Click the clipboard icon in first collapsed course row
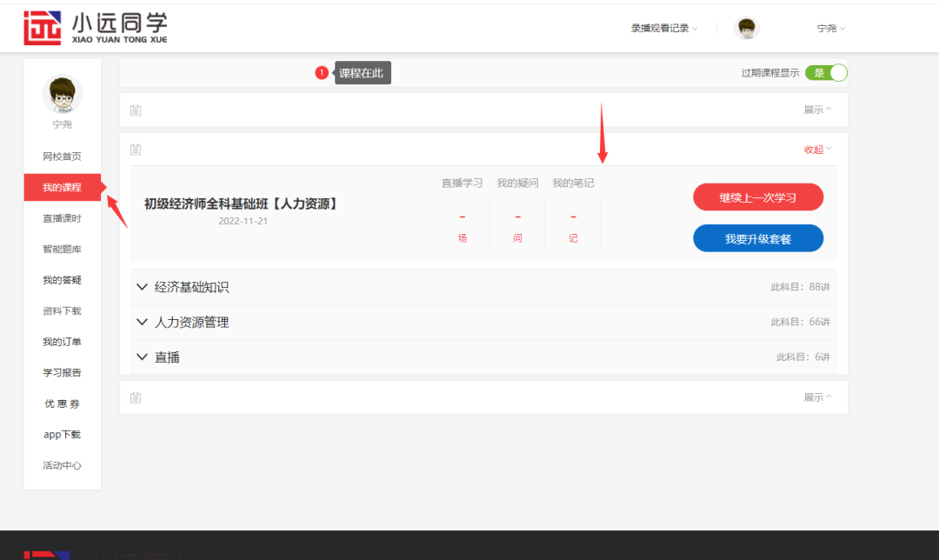 point(136,110)
